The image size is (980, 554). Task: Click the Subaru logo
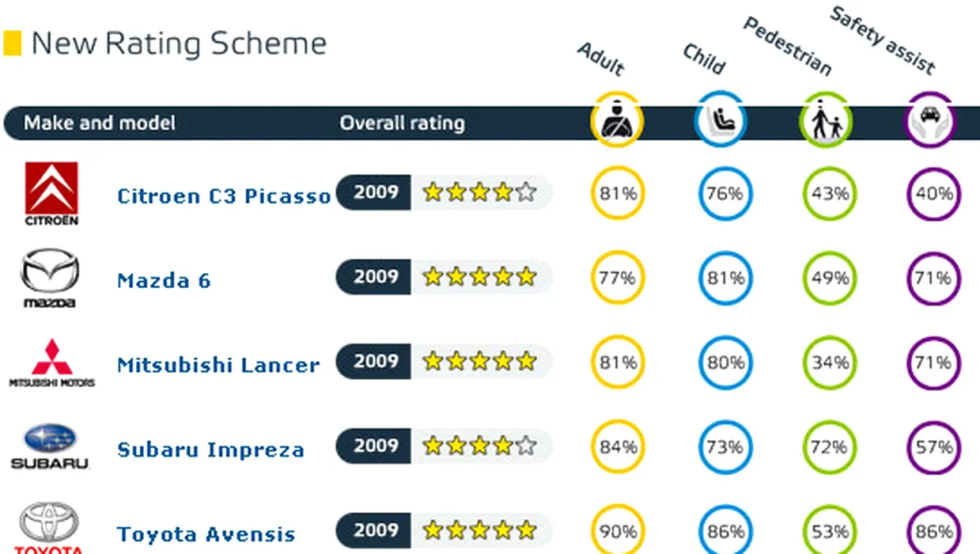point(50,447)
